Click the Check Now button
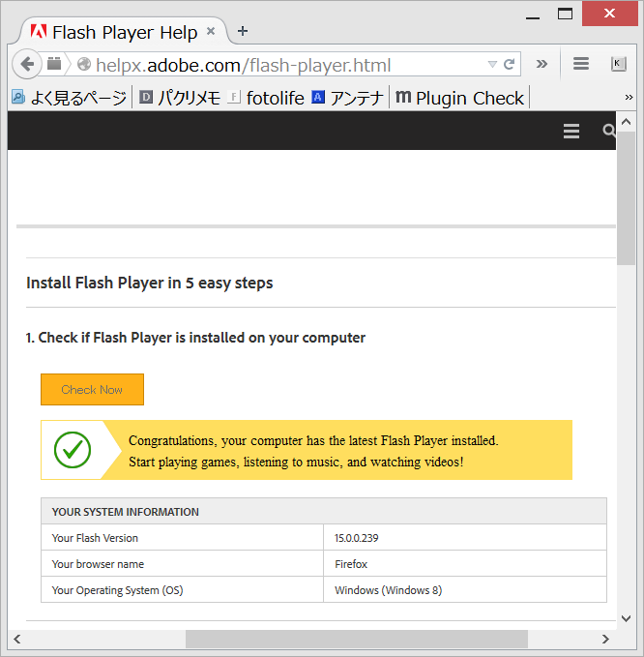This screenshot has height=657, width=644. click(x=92, y=389)
